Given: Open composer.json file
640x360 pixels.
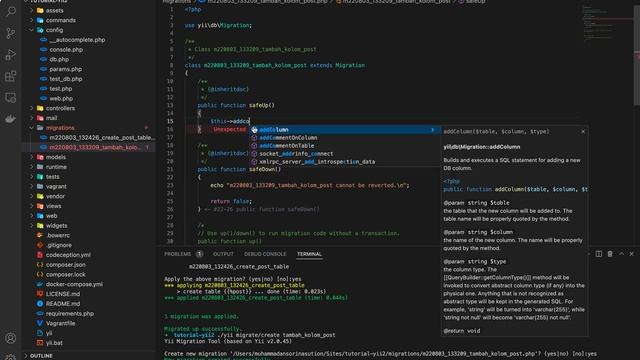Looking at the screenshot, I should (x=66, y=264).
